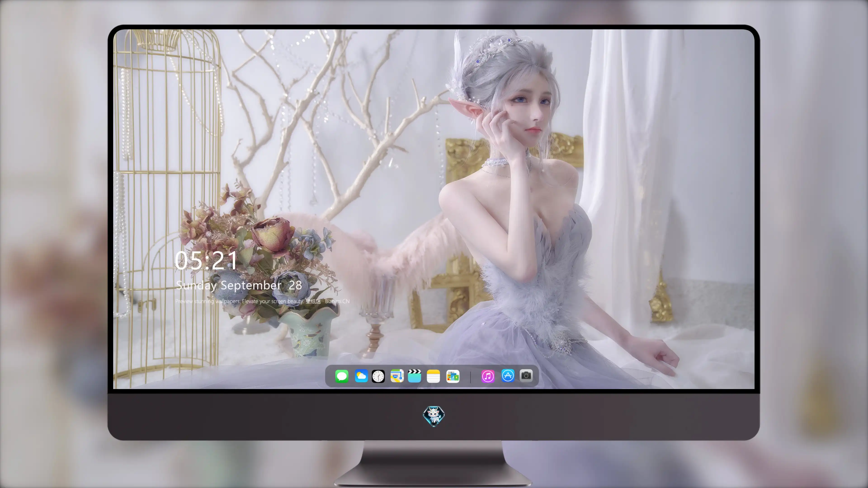Open the yellow Notes app

coord(433,376)
